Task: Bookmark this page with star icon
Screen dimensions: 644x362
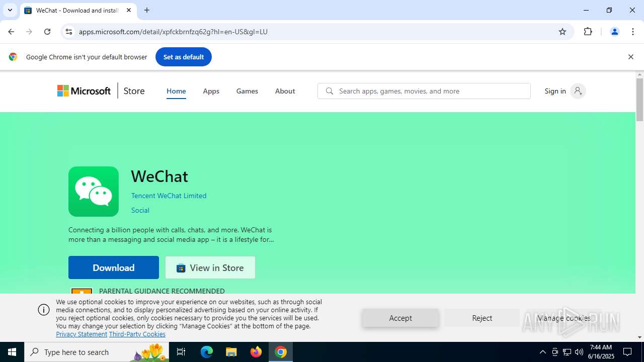Action: [562, 32]
